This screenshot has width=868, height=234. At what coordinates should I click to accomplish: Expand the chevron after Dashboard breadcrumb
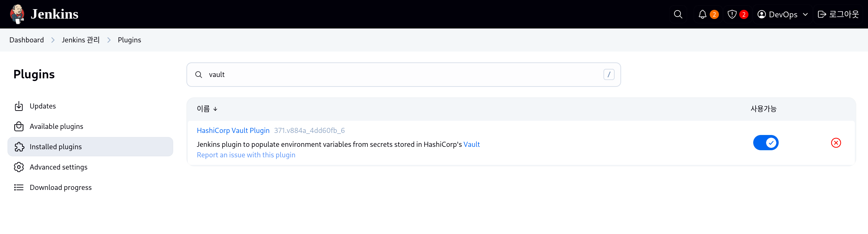pos(53,40)
